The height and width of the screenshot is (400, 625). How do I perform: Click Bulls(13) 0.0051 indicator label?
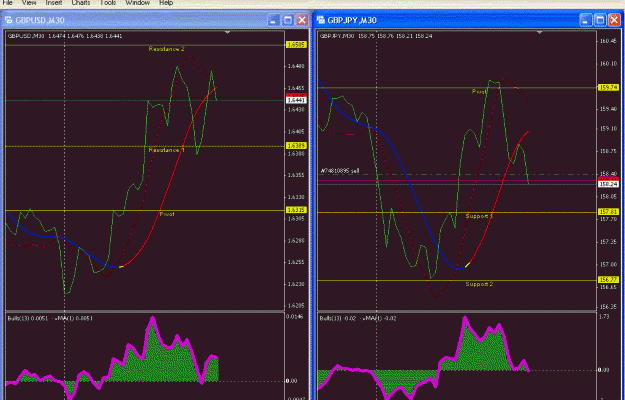click(x=50, y=318)
